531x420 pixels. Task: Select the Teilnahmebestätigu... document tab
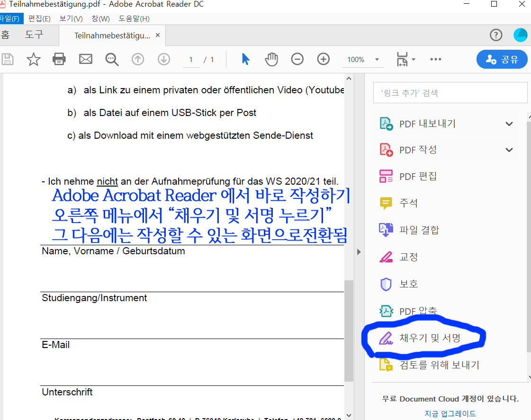(112, 36)
